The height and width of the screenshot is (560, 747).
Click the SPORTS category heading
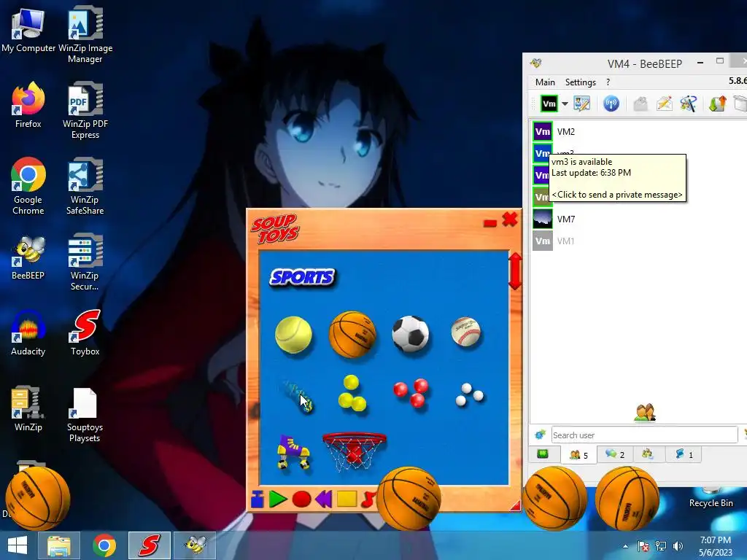302,277
